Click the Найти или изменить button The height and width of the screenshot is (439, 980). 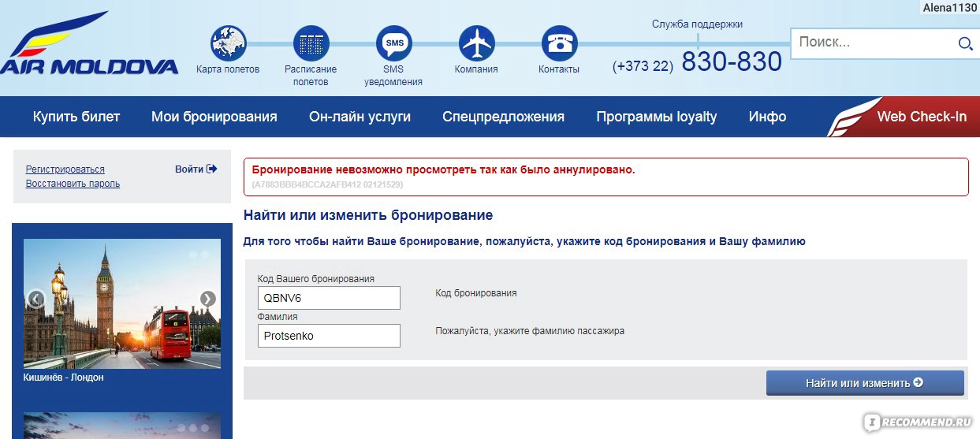pos(864,383)
